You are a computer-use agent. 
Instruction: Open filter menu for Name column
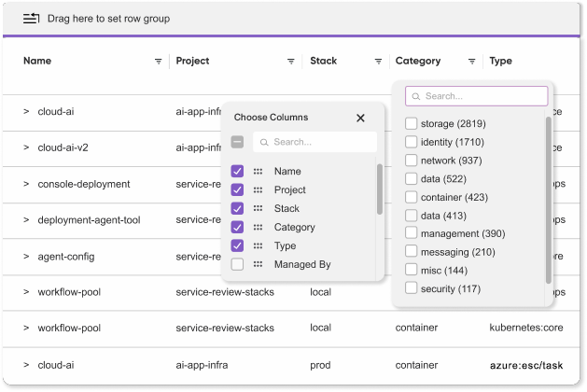[x=159, y=61]
